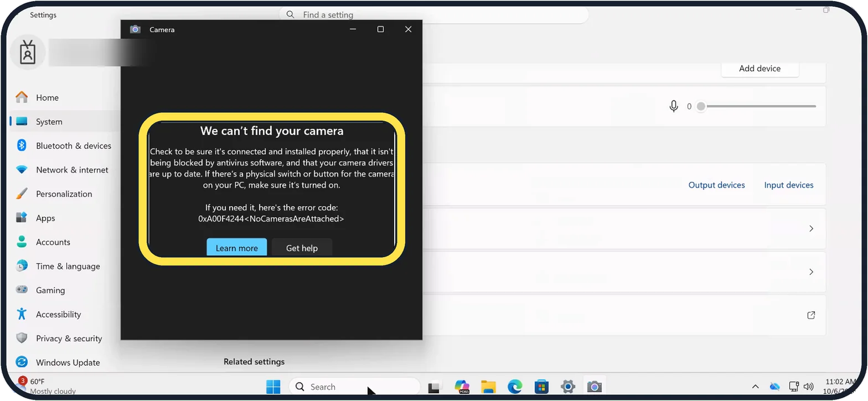Click the Settings user profile avatar
The image size is (868, 401).
[x=28, y=54]
